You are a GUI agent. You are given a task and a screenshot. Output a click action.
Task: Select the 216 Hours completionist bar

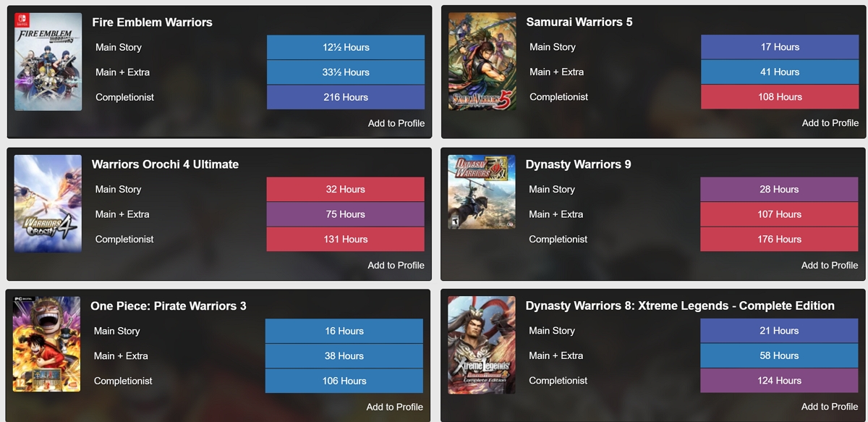pos(346,97)
